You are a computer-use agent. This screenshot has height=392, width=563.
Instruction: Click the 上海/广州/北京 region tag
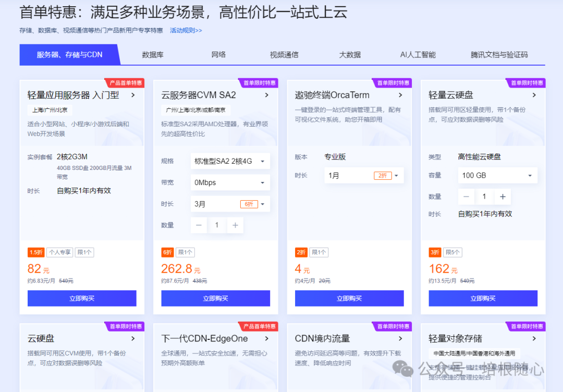pyautogui.click(x=50, y=110)
